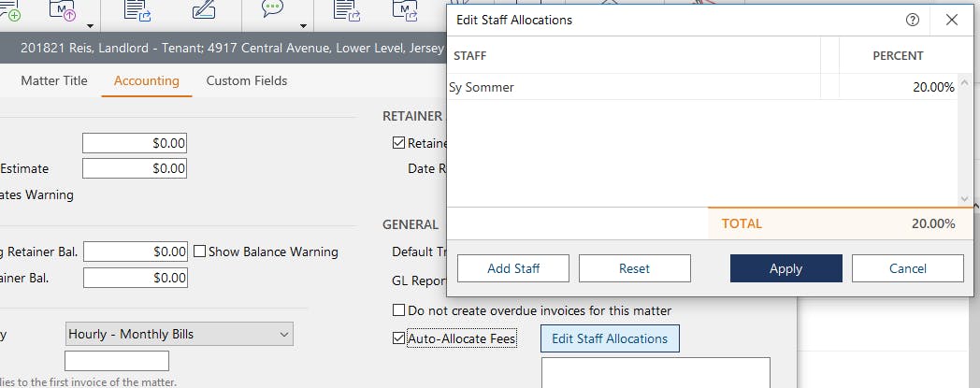
Task: Click Sy Sommer's percent field
Action: (x=899, y=87)
